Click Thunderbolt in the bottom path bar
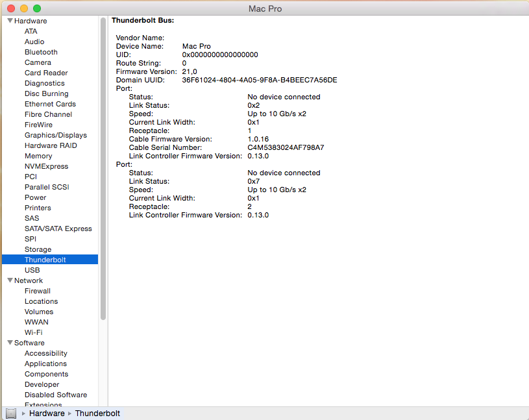 (97, 414)
